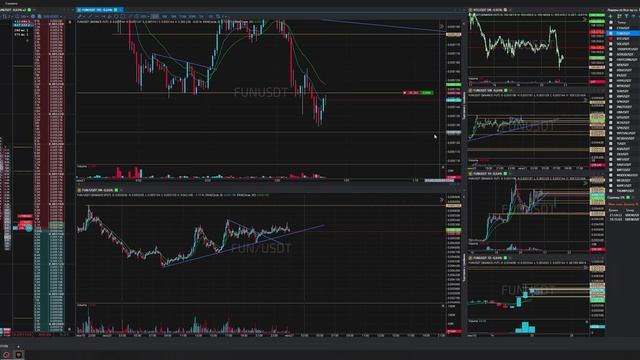640x360 pixels.
Task: Click the watchlist Тикер column header
Action: (x=622, y=22)
